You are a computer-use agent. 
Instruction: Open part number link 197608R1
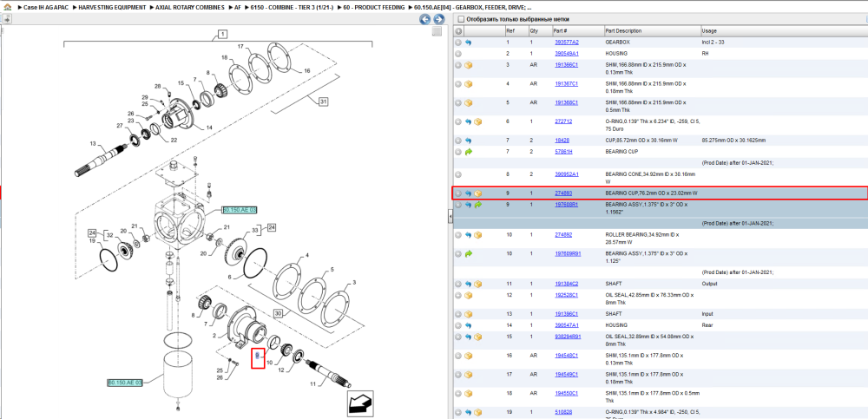(x=566, y=205)
